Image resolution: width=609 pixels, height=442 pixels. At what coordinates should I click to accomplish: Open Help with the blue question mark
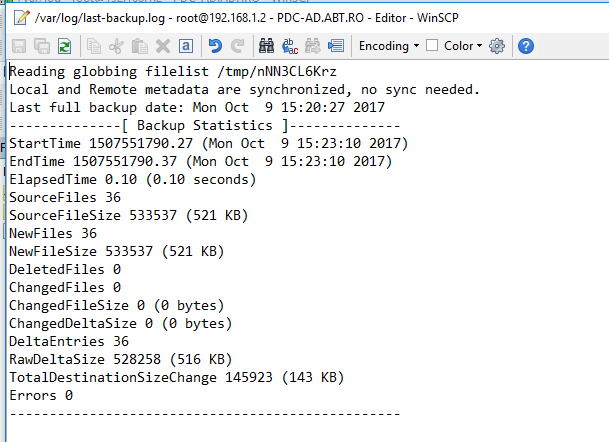pyautogui.click(x=526, y=46)
